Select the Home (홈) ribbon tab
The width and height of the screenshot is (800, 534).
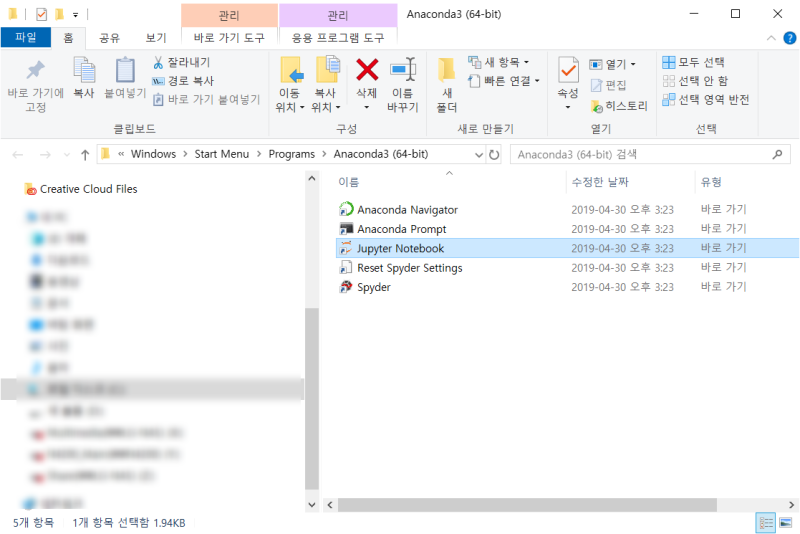pos(68,37)
